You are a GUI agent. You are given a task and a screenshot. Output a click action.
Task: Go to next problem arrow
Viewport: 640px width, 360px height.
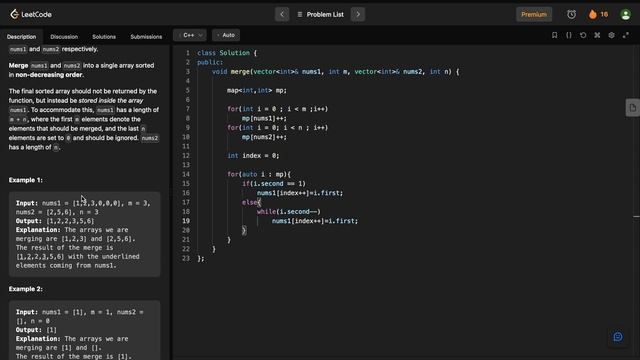point(358,14)
